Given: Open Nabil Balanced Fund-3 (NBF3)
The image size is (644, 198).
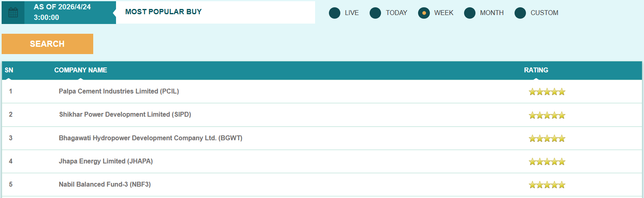Looking at the screenshot, I should tap(105, 185).
